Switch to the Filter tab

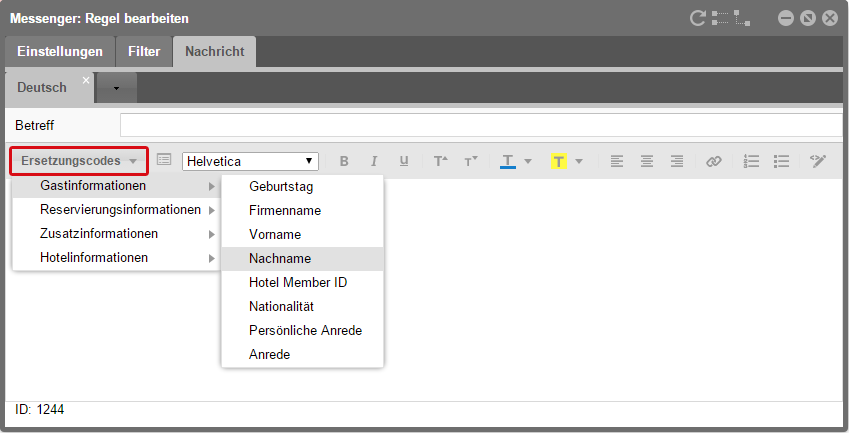tap(144, 51)
